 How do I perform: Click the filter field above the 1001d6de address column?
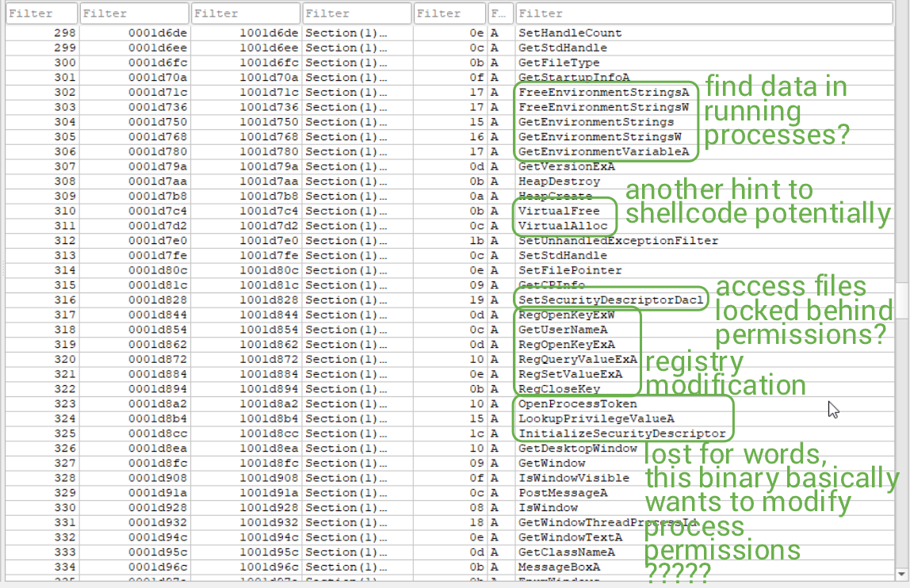[x=245, y=13]
